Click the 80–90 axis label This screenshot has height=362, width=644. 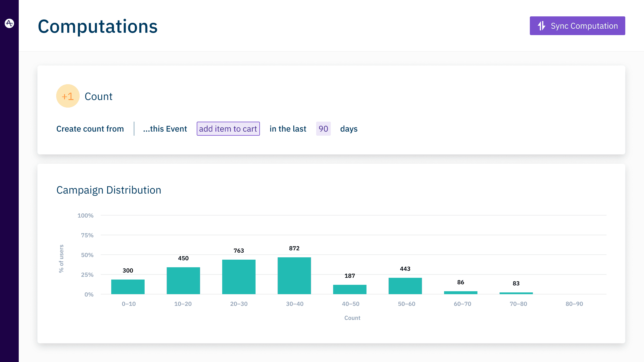[574, 304]
